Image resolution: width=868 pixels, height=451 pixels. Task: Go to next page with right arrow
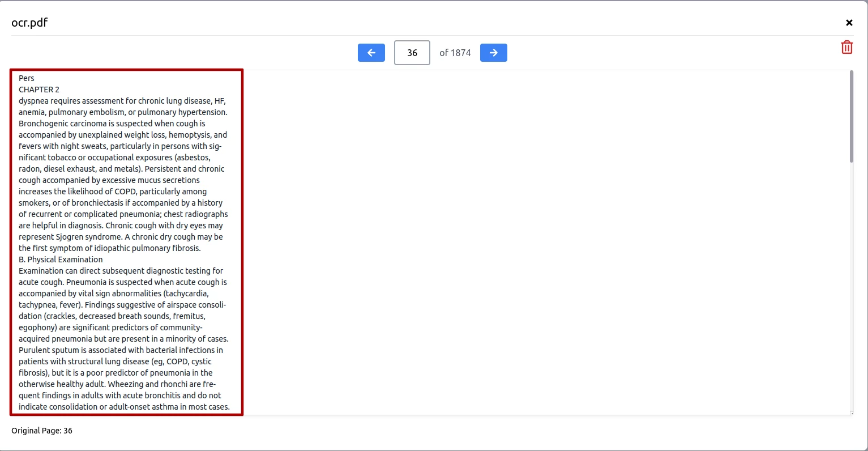(x=494, y=53)
